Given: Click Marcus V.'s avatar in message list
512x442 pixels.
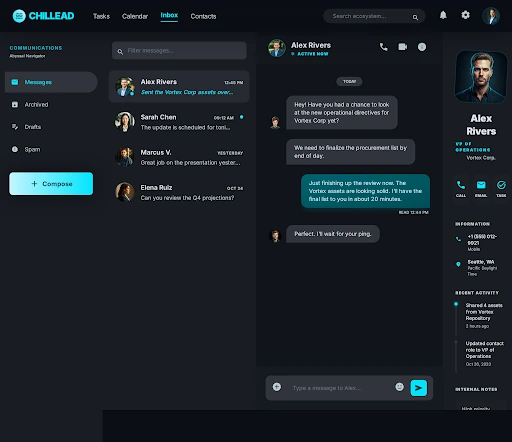Looking at the screenshot, I should [x=125, y=157].
